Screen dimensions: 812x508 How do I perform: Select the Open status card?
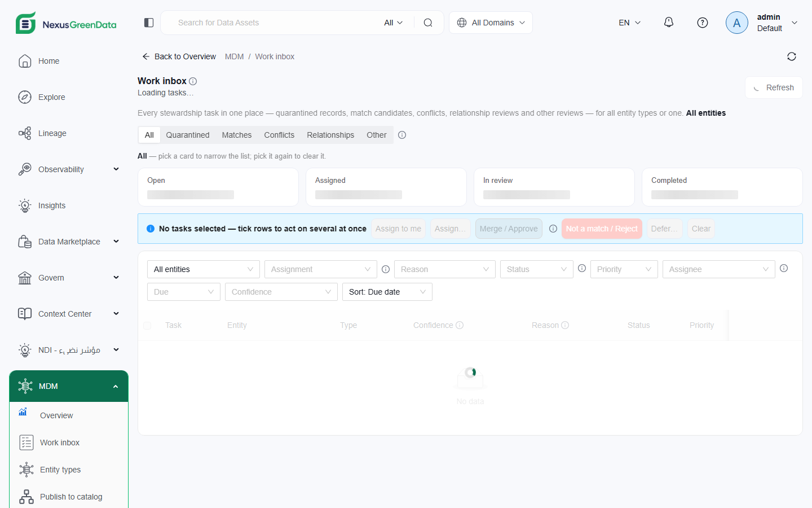218,187
